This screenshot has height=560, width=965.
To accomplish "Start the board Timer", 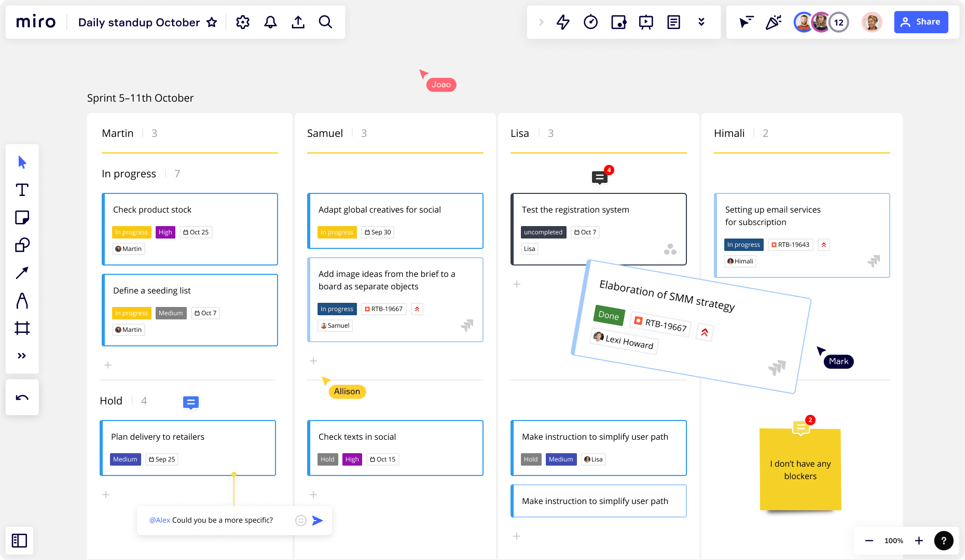I will click(590, 22).
